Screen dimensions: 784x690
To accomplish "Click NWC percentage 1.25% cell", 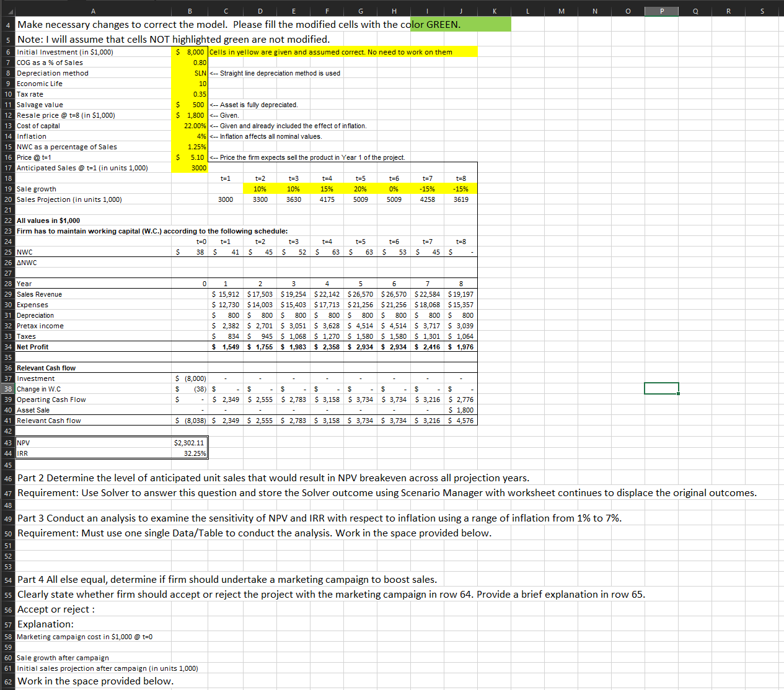I will click(190, 147).
